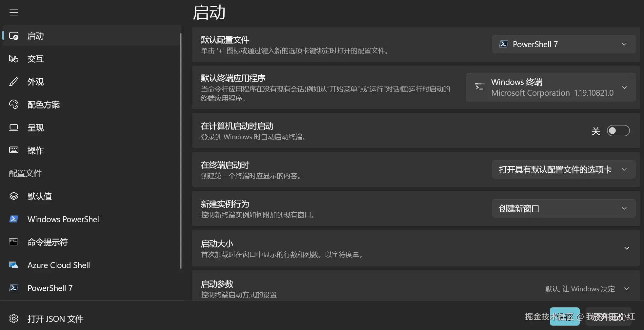Click the gear icon beside 打开 JSON 文件

click(x=14, y=319)
